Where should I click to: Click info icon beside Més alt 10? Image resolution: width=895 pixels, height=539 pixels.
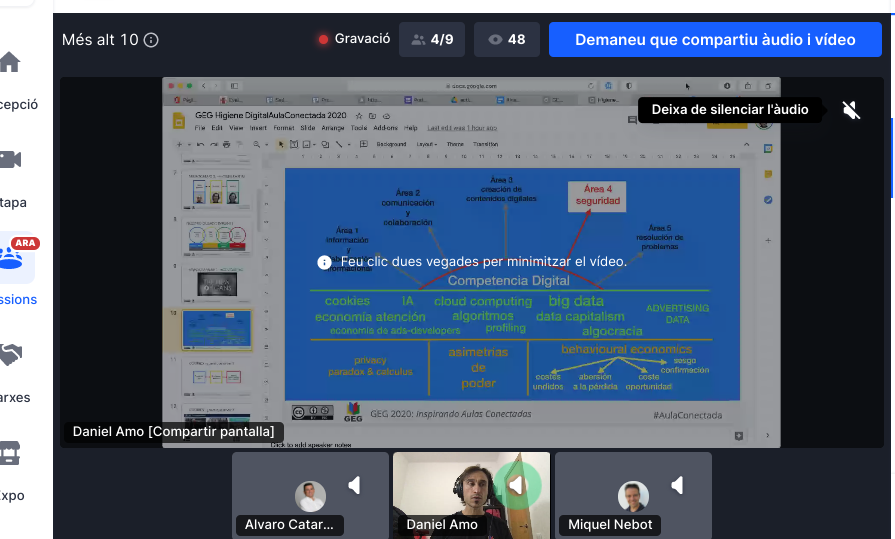(x=151, y=40)
